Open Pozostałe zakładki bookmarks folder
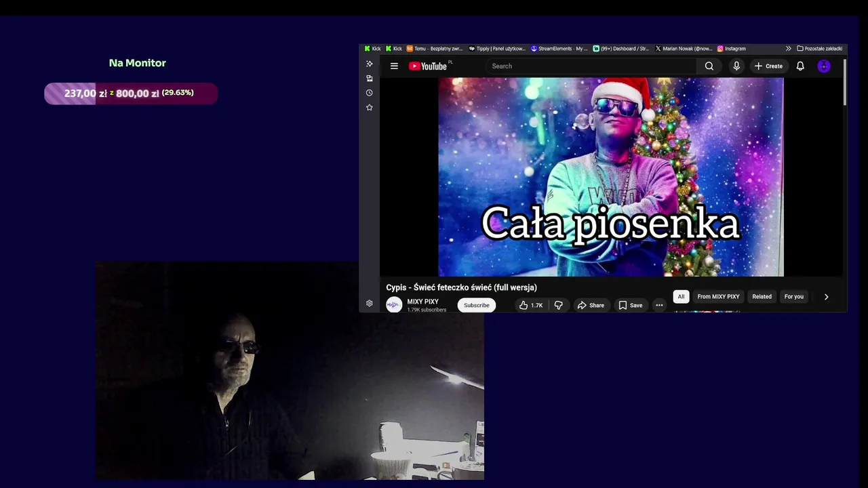Viewport: 868px width, 488px height. (x=820, y=49)
